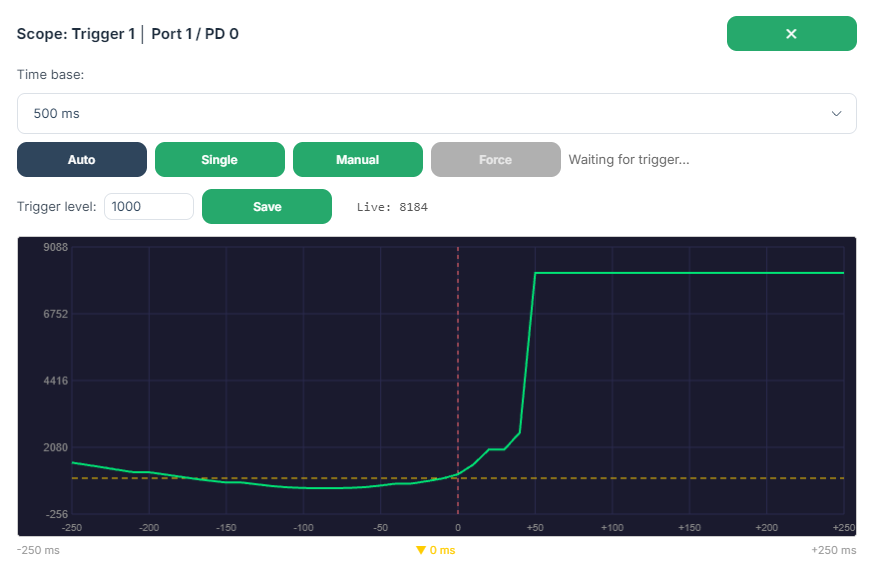Select Auto trigger mode

pyautogui.click(x=82, y=160)
